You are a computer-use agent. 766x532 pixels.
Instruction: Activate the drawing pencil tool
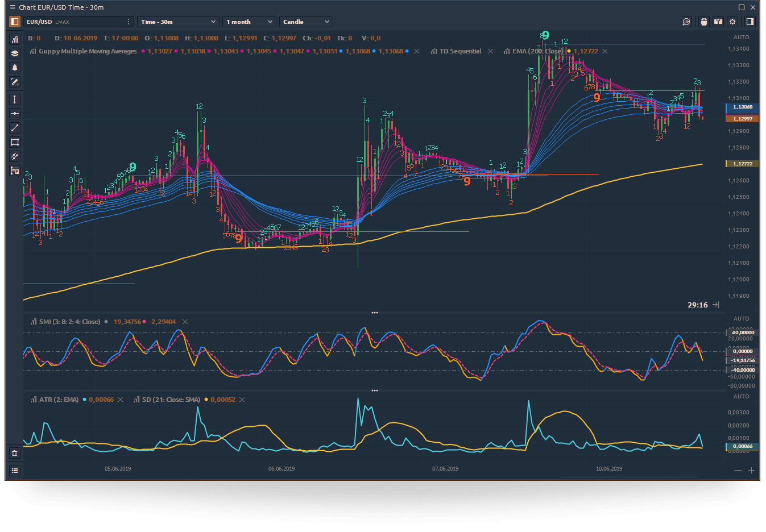pos(15,82)
